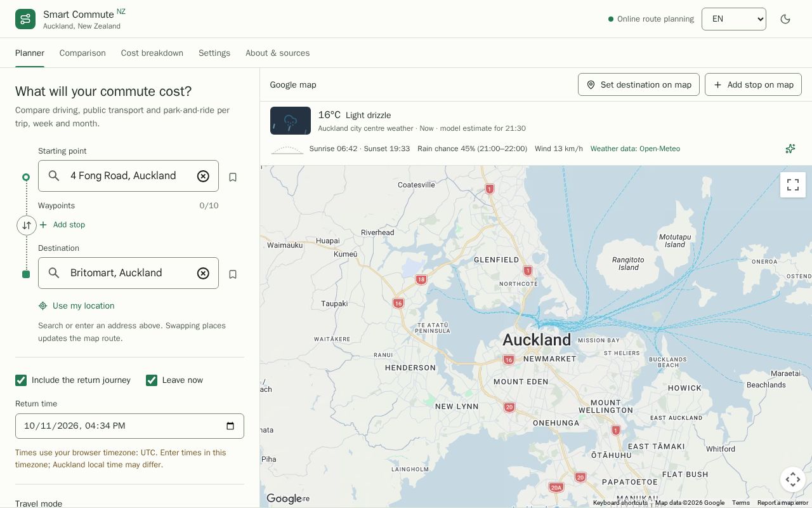Click the Henderson label on map

pos(410,368)
